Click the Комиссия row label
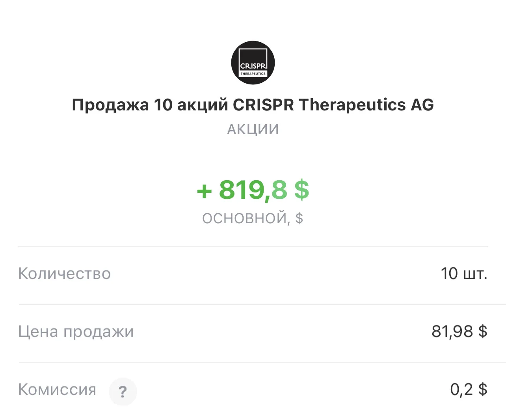The width and height of the screenshot is (506, 420). pyautogui.click(x=57, y=390)
